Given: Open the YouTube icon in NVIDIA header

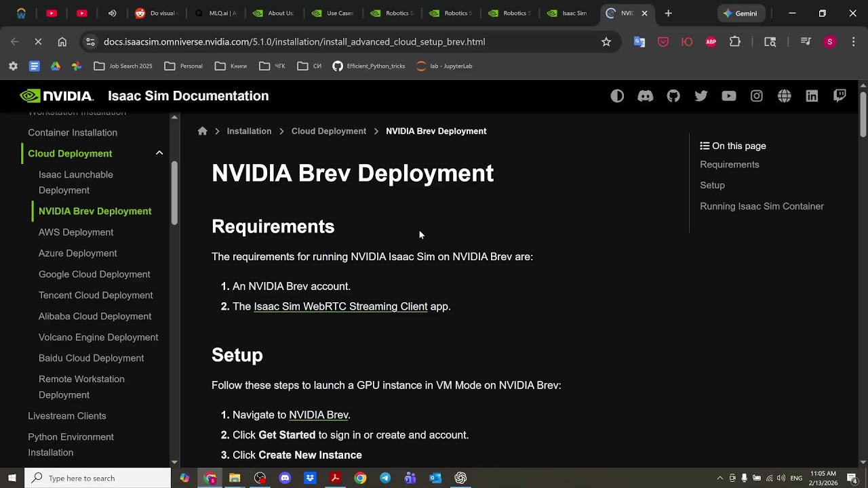Looking at the screenshot, I should click(x=729, y=96).
